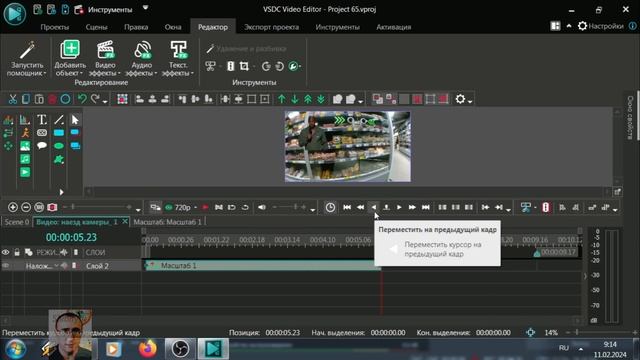Close the Видео: наезд камеры_1 tab
The height and width of the screenshot is (360, 640).
(125, 221)
